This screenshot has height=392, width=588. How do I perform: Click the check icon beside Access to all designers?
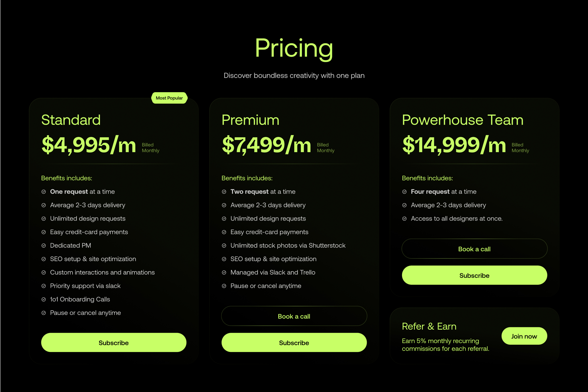pos(404,219)
